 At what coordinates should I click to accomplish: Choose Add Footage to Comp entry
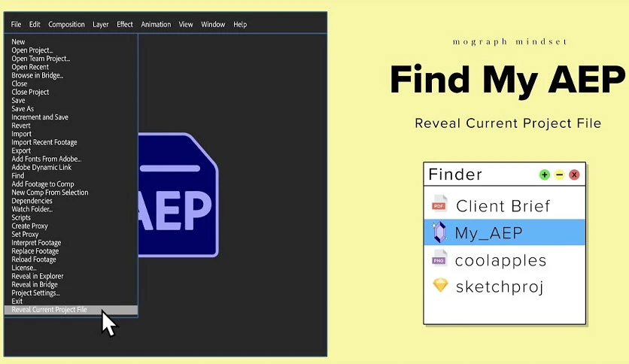click(x=43, y=184)
